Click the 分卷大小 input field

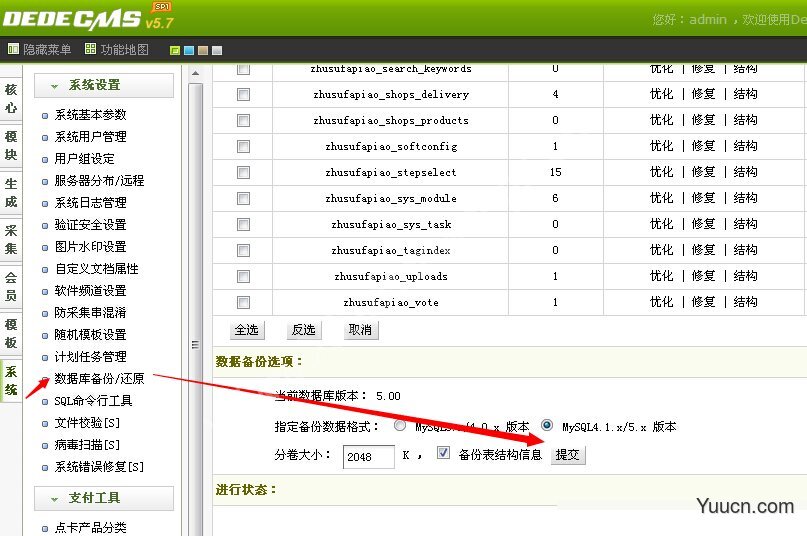coord(369,457)
